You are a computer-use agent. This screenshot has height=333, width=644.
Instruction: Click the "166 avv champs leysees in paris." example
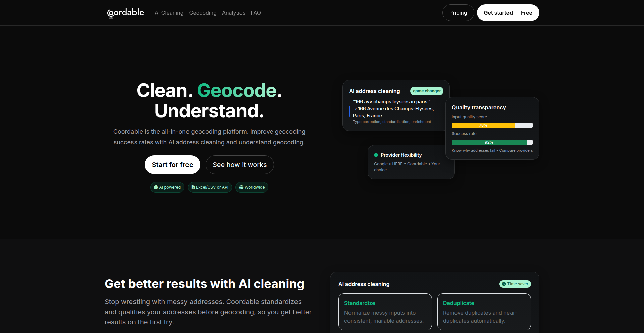click(x=391, y=102)
